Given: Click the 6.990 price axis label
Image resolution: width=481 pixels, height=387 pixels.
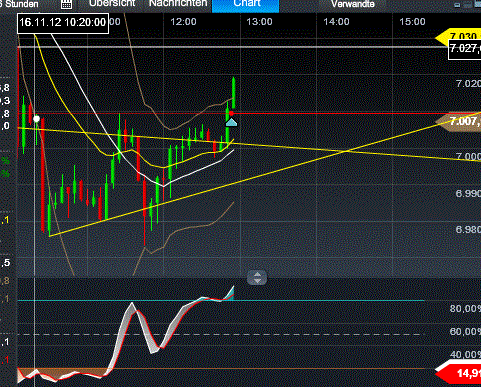Looking at the screenshot, I should [468, 193].
